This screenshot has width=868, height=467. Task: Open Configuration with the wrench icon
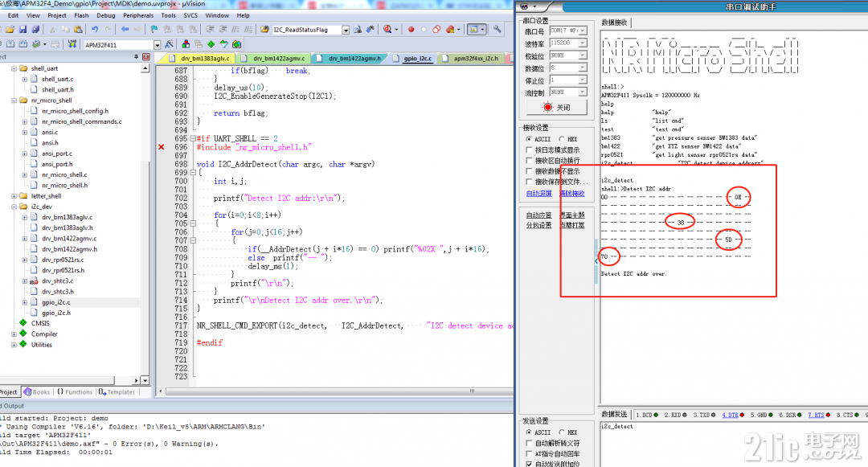click(497, 29)
